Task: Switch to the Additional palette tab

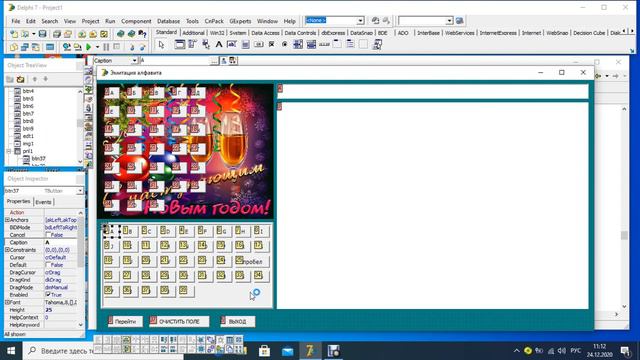Action: click(193, 33)
